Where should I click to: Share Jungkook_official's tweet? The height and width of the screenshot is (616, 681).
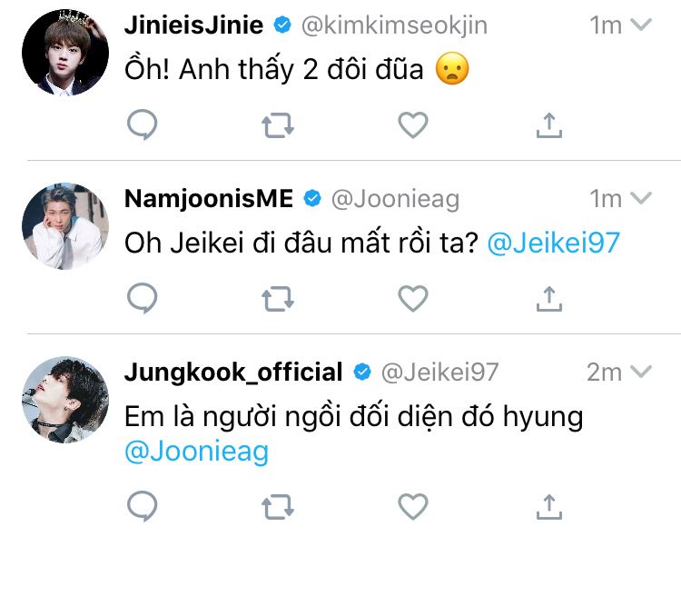pos(548,506)
